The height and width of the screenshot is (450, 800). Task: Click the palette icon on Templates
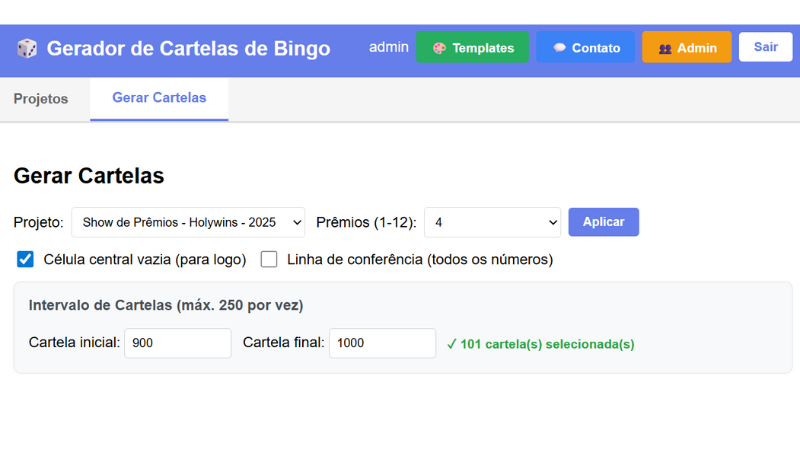[x=439, y=48]
